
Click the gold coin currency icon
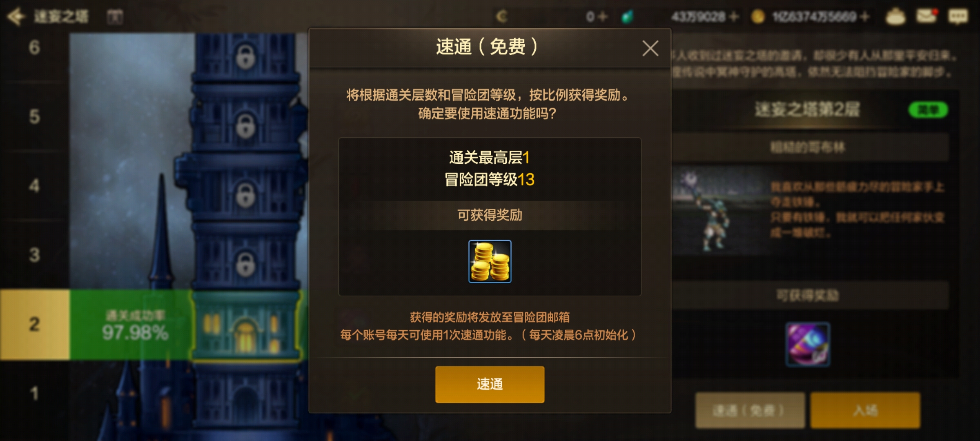(x=758, y=17)
